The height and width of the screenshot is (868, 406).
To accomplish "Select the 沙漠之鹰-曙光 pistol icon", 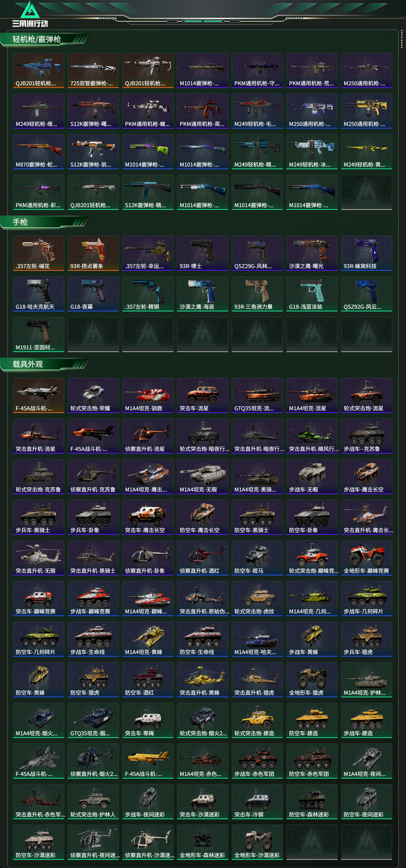I will point(312,253).
